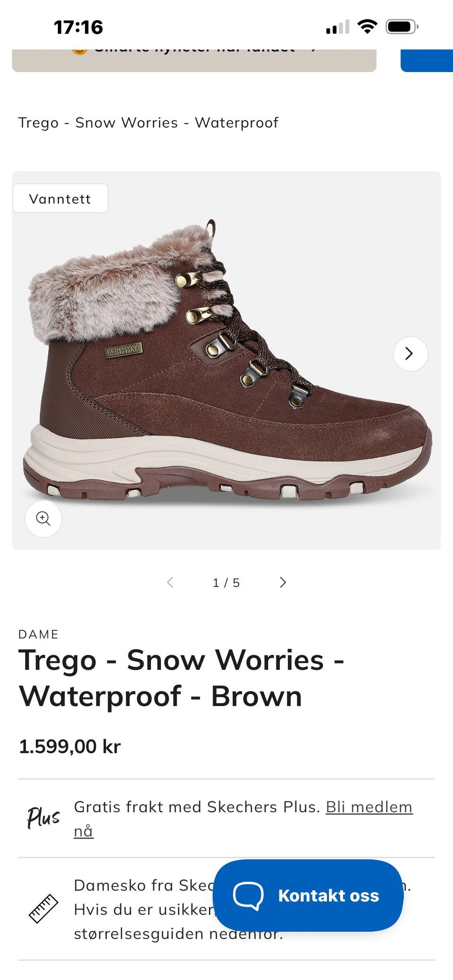453x980 pixels.
Task: Tap the battery status icon
Action: click(x=402, y=26)
